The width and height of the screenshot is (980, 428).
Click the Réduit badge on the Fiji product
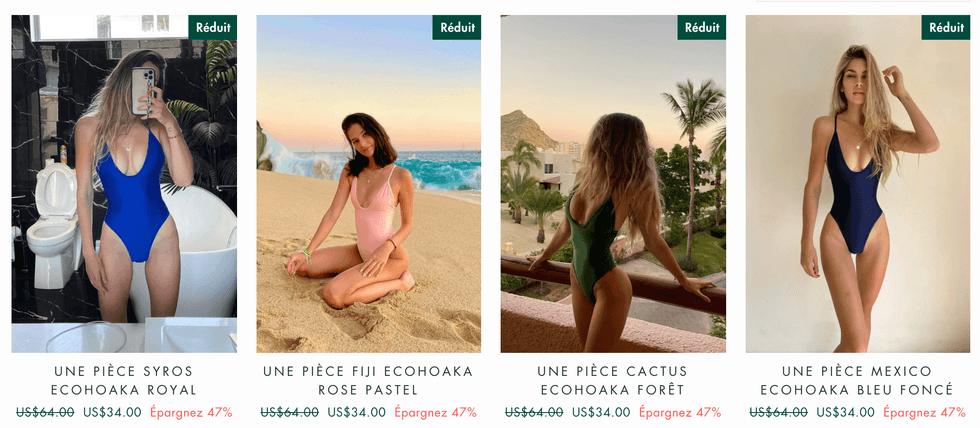[457, 27]
